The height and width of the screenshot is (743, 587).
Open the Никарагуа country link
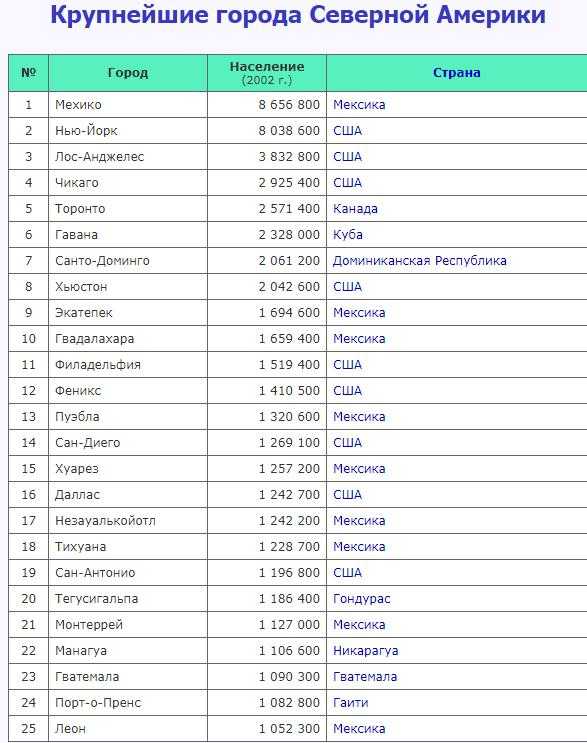point(365,651)
